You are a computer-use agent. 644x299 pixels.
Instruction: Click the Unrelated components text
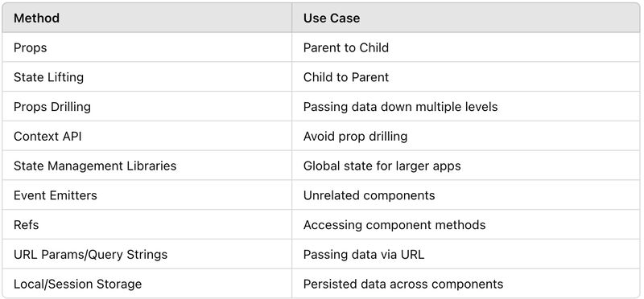[x=369, y=195]
